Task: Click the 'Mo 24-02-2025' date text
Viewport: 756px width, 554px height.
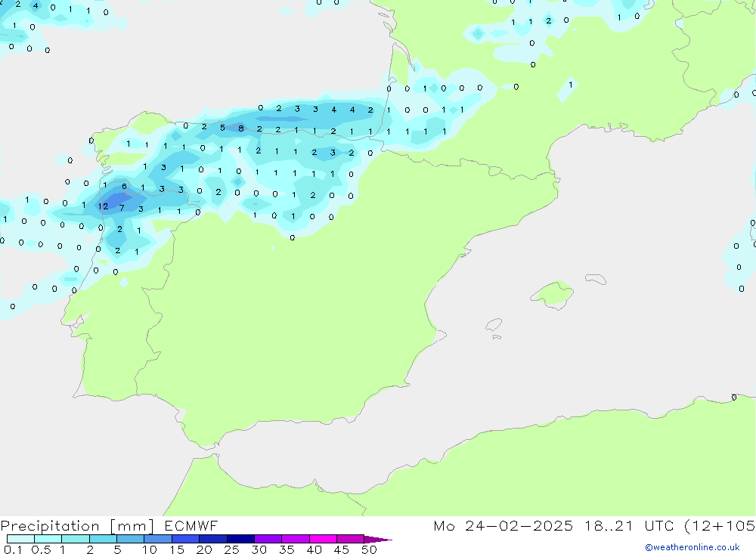Action: pos(503,526)
